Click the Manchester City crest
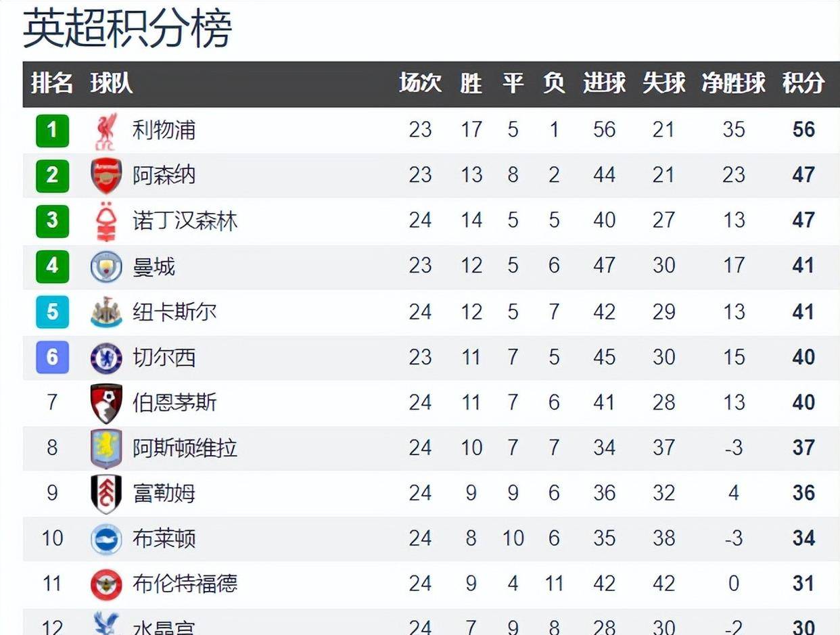Viewport: 840px width, 635px height. [x=106, y=266]
